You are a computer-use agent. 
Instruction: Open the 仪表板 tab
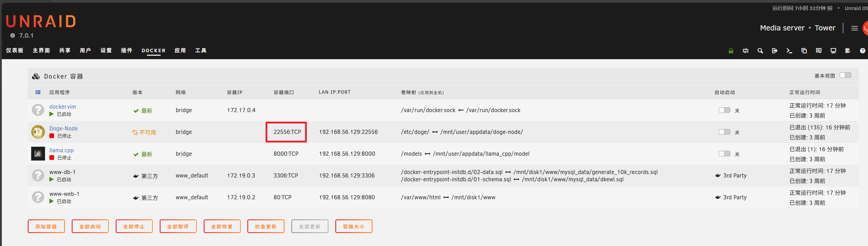click(15, 51)
